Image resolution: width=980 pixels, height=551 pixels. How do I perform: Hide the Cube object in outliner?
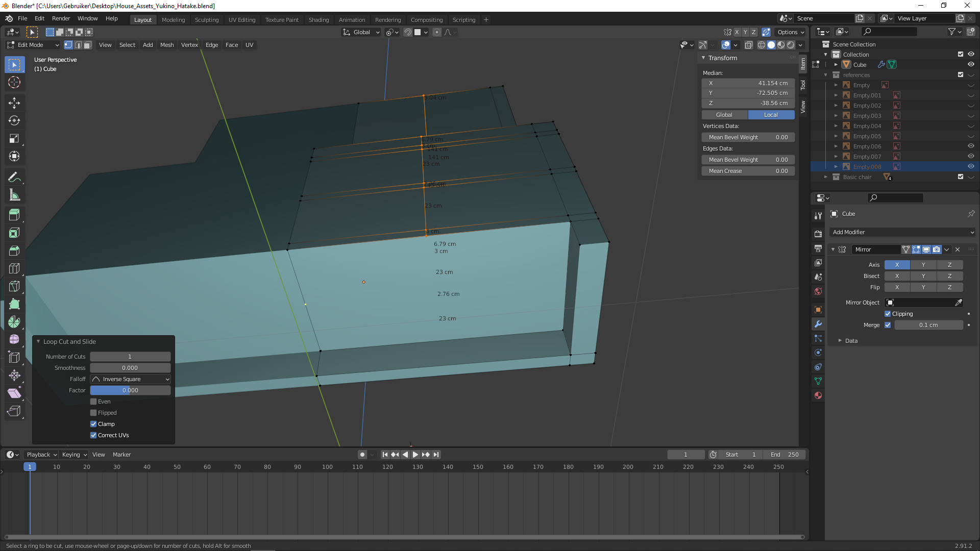click(971, 65)
